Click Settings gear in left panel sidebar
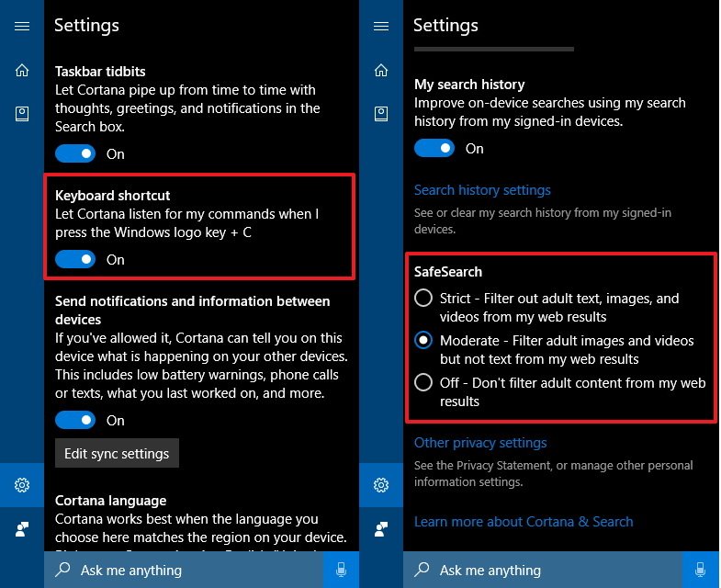 pyautogui.click(x=22, y=484)
